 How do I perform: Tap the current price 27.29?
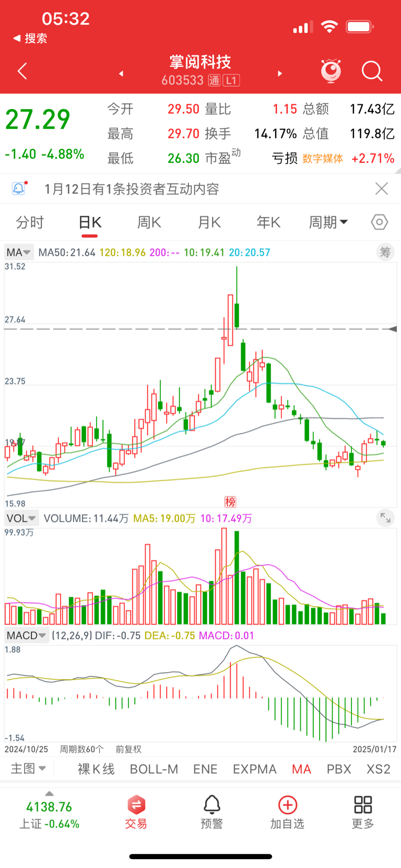[x=38, y=120]
